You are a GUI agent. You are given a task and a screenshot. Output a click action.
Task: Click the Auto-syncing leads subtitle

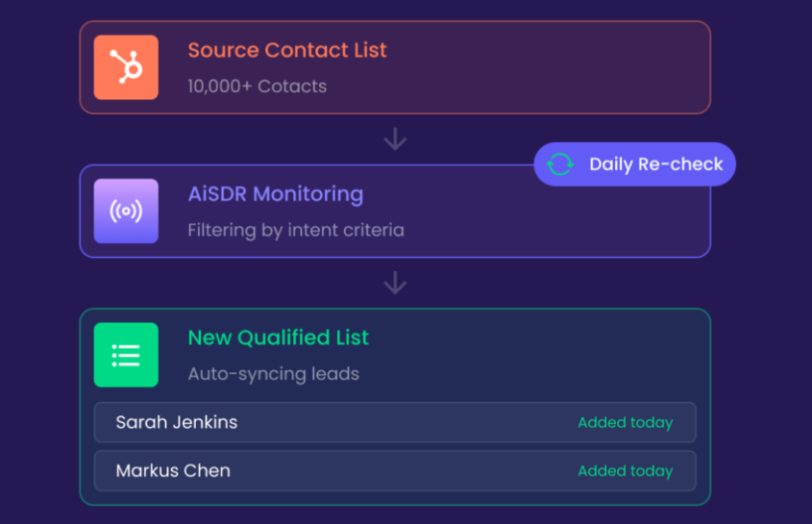click(x=274, y=374)
